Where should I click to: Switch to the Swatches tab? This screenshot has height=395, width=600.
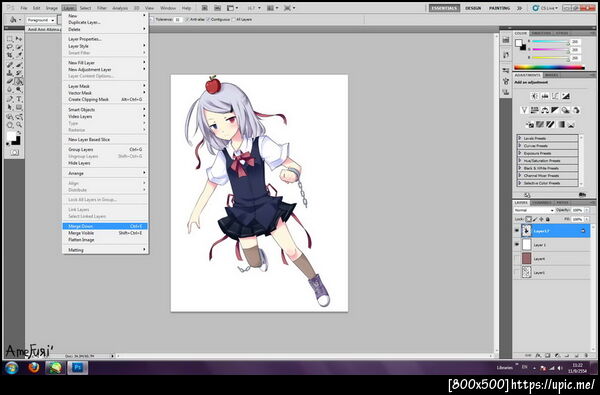[541, 33]
